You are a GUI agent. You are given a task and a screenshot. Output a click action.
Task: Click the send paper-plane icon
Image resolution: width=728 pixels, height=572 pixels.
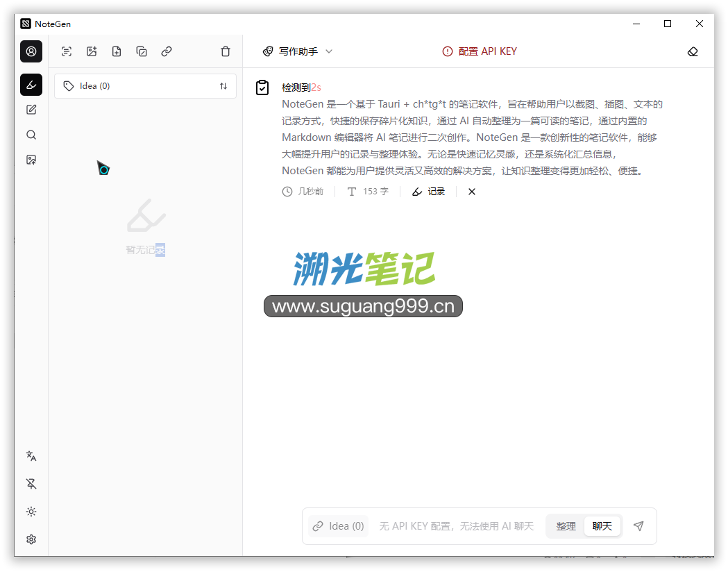639,526
